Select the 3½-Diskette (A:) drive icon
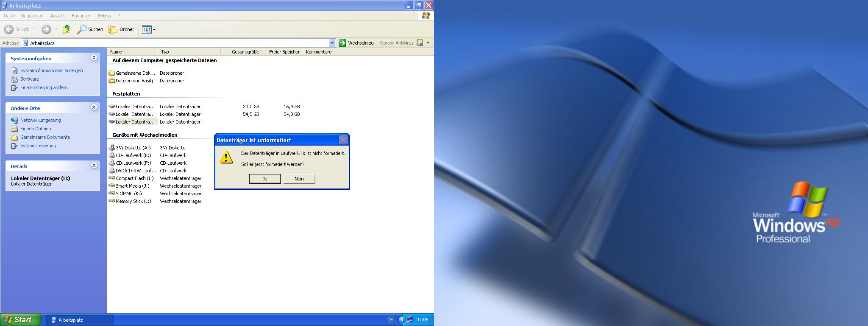Image resolution: width=868 pixels, height=326 pixels. [x=112, y=148]
